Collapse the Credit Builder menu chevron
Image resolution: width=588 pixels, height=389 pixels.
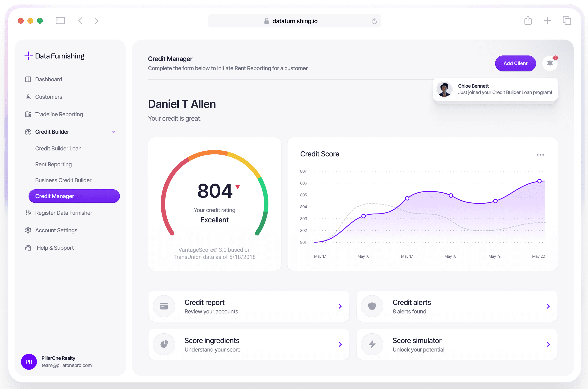114,132
